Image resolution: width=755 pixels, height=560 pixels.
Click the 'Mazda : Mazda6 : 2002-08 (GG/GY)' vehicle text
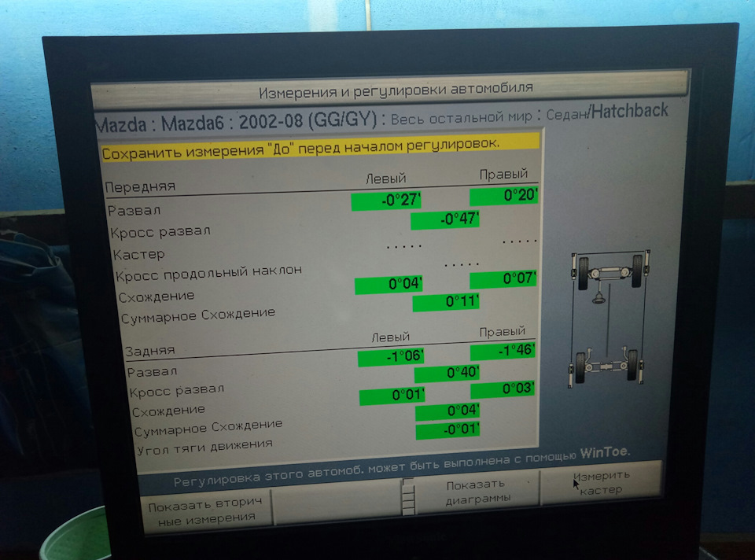point(236,123)
